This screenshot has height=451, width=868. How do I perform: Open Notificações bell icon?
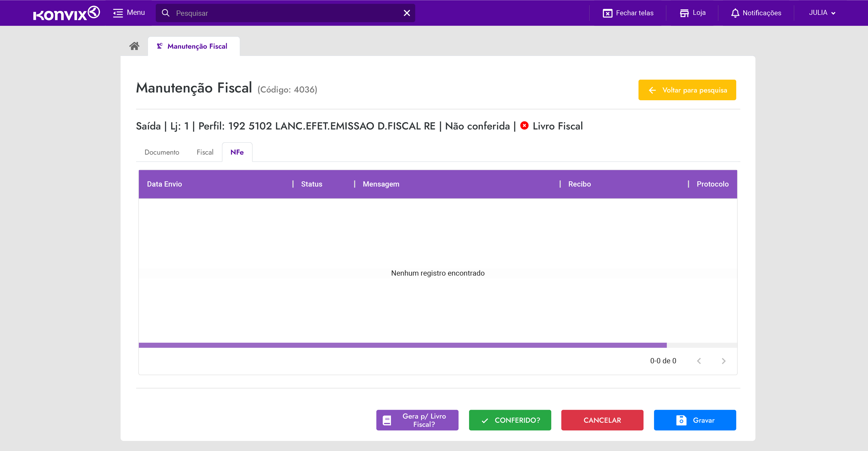(x=735, y=13)
